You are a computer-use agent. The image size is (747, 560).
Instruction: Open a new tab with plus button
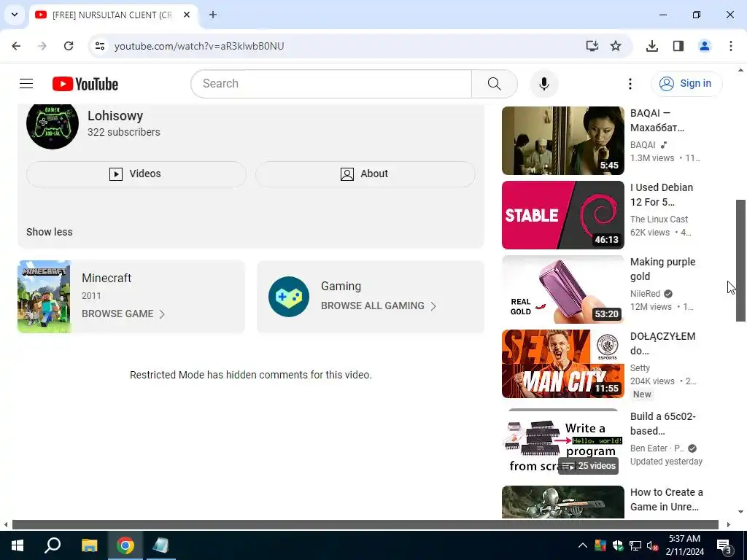pyautogui.click(x=213, y=15)
